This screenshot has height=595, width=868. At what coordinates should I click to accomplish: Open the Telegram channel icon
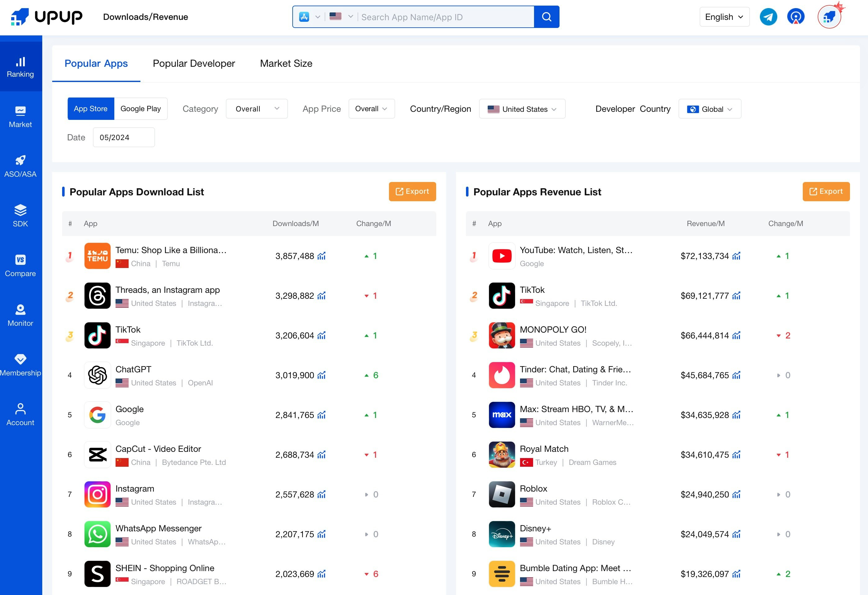pyautogui.click(x=768, y=17)
